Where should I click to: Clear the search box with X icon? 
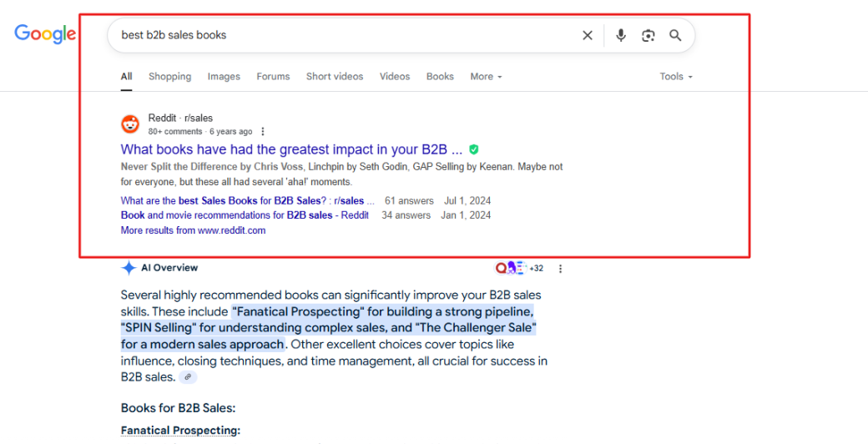[x=588, y=35]
